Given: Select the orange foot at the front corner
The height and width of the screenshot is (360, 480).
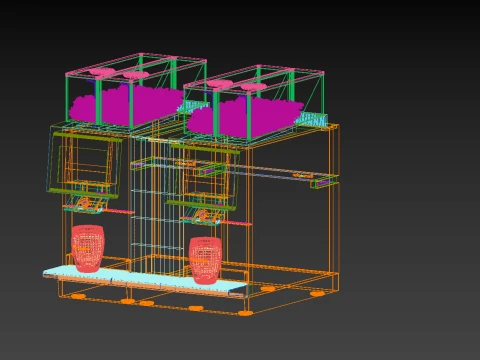Looking at the screenshot, I should pyautogui.click(x=245, y=313).
